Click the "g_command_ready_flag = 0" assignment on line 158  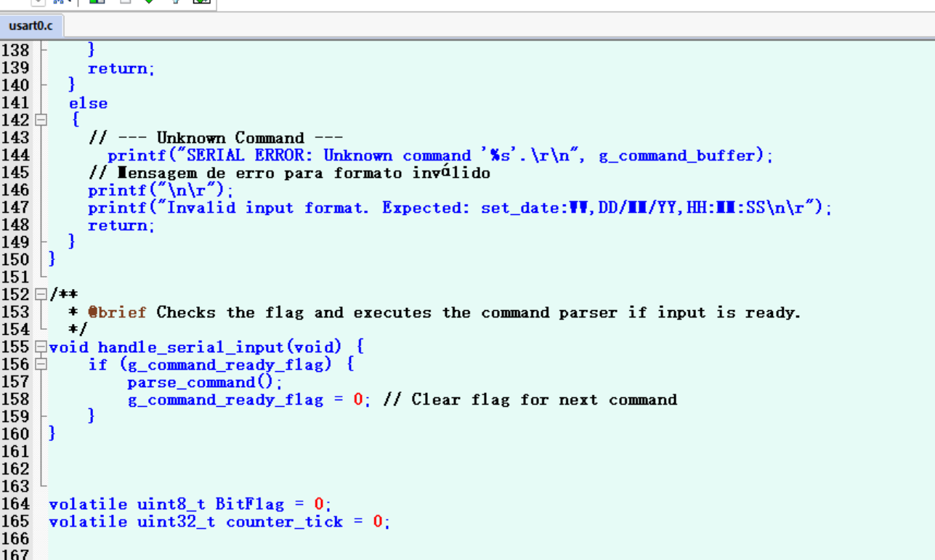tap(246, 399)
